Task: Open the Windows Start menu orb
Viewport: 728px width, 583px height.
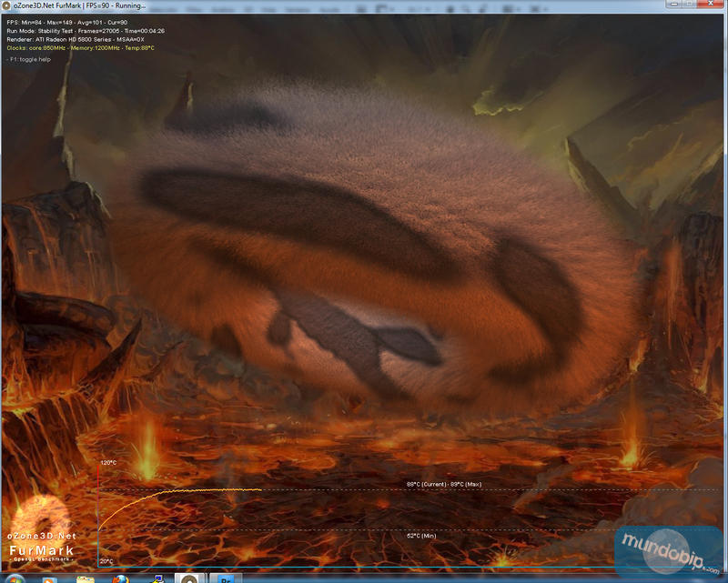Action: pyautogui.click(x=15, y=578)
